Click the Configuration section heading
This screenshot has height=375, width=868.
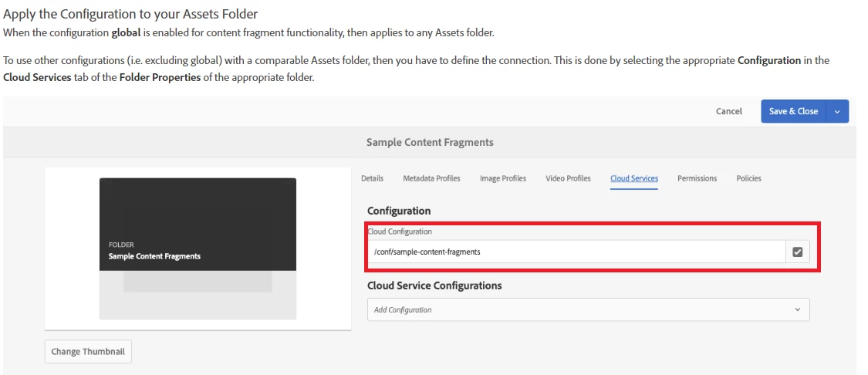coord(399,211)
